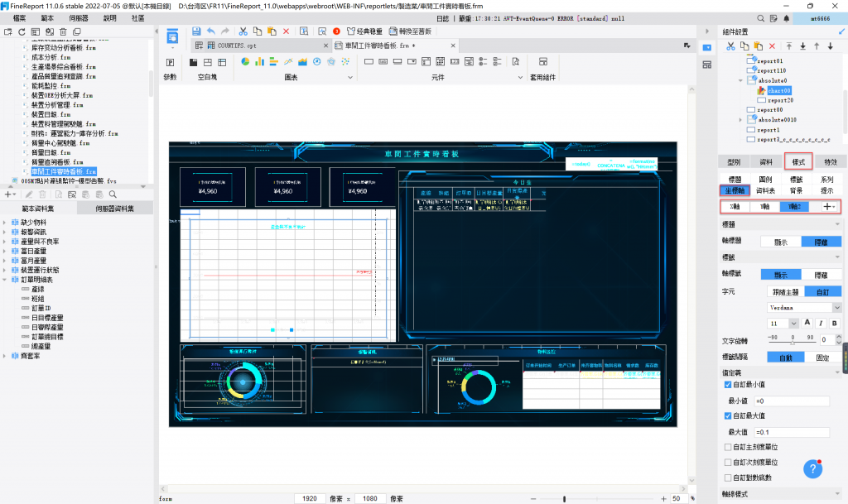Viewport: 848px width, 504px height.
Task: Click the text rotation slider
Action: (x=793, y=341)
